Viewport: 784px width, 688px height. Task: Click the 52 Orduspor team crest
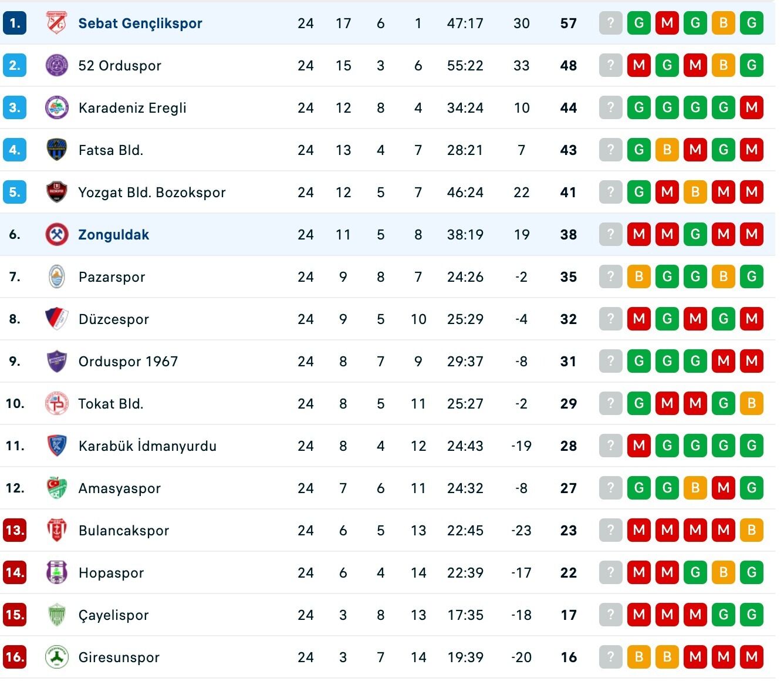coord(57,65)
